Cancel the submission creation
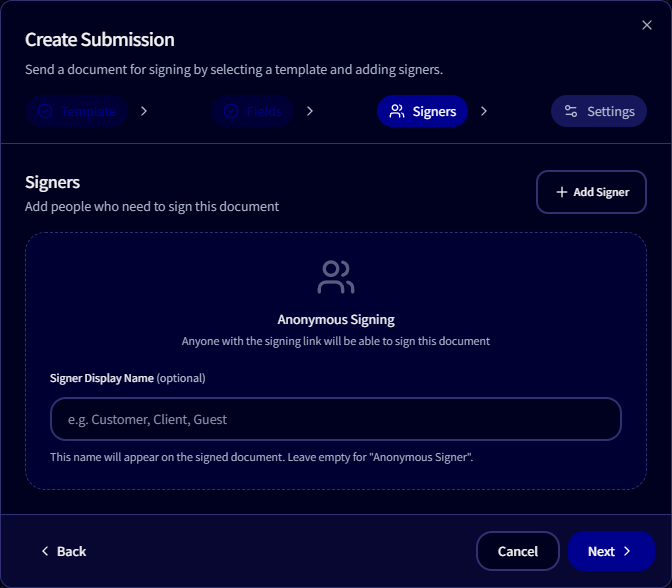This screenshot has width=672, height=588. [518, 551]
